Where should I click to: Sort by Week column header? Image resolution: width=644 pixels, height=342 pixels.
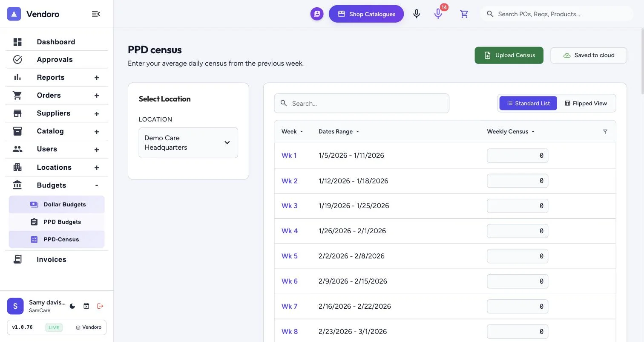pyautogui.click(x=292, y=132)
